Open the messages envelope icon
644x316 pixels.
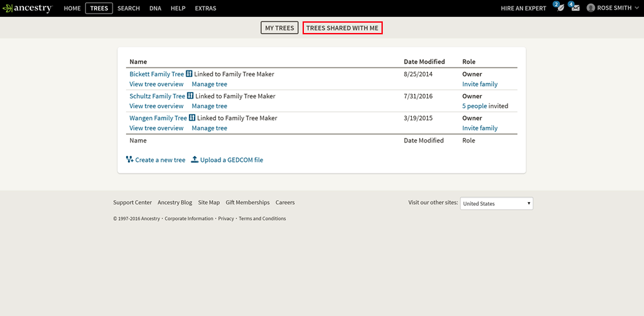click(575, 8)
